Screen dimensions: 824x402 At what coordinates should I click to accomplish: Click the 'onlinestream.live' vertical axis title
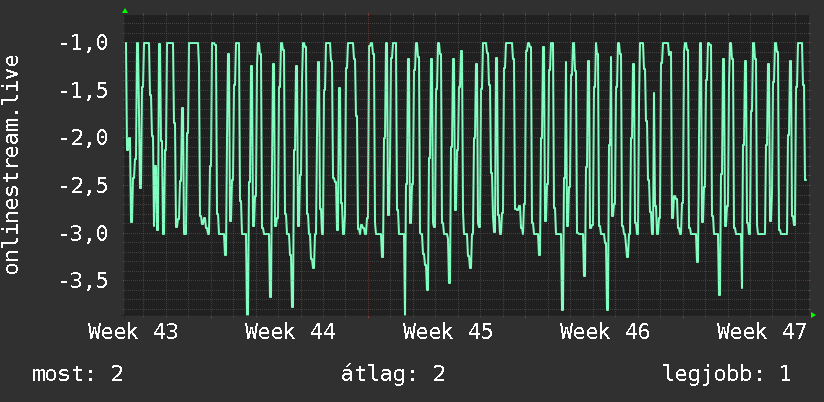[12, 164]
